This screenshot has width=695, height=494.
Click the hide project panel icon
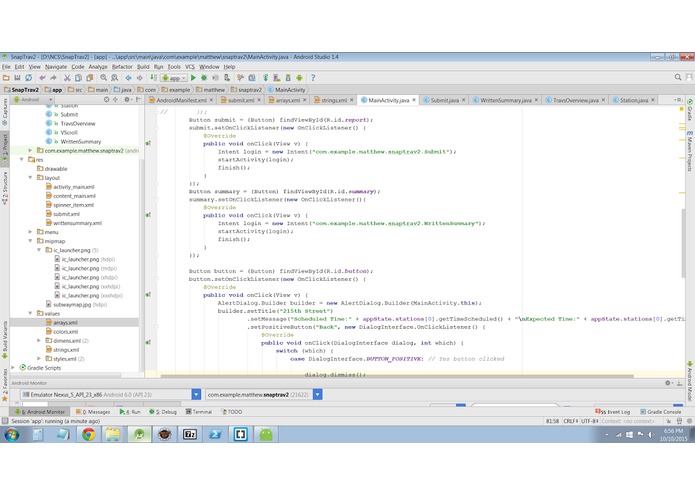click(x=138, y=100)
